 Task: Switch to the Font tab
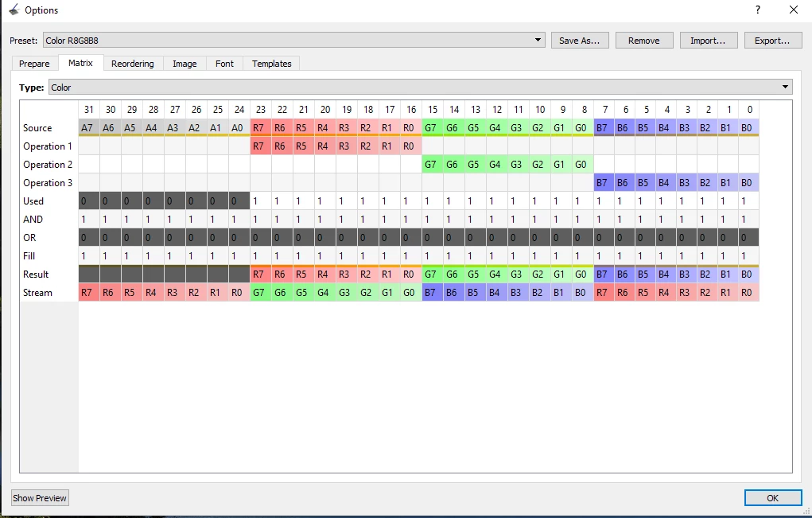pos(224,63)
